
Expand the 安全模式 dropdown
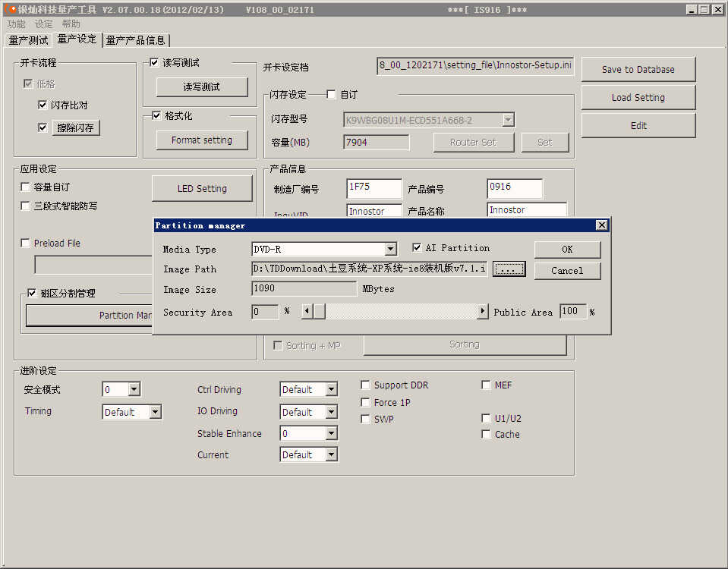(134, 390)
